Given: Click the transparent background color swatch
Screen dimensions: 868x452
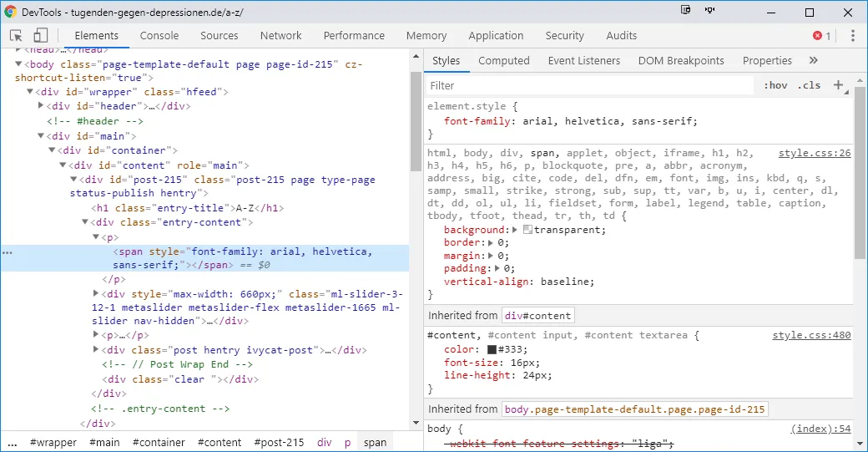Looking at the screenshot, I should click(x=527, y=229).
